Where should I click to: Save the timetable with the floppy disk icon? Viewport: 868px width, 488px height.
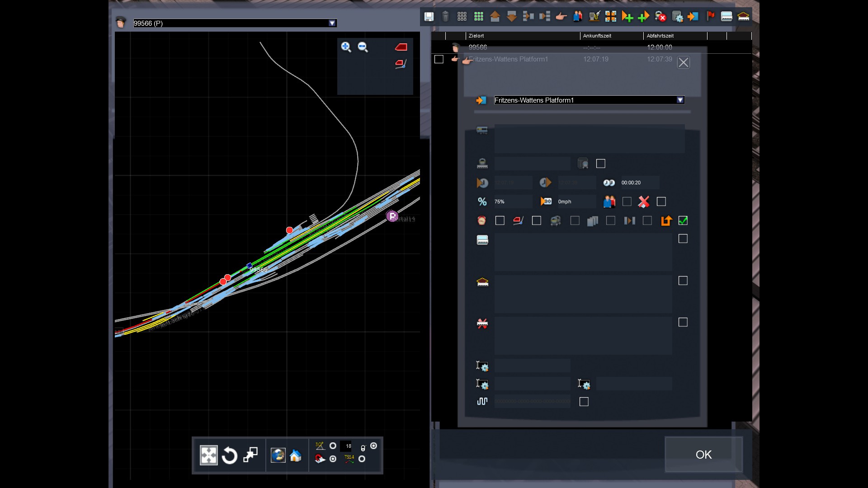(x=429, y=17)
